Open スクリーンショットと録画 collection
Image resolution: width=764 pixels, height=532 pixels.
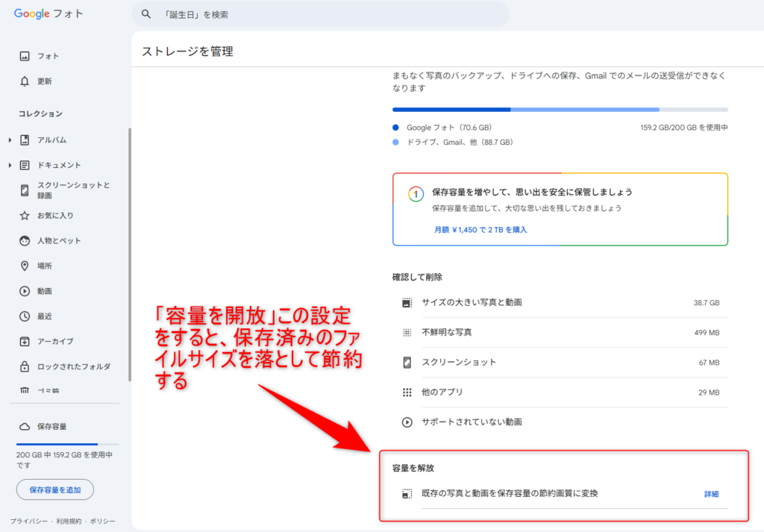coord(73,190)
